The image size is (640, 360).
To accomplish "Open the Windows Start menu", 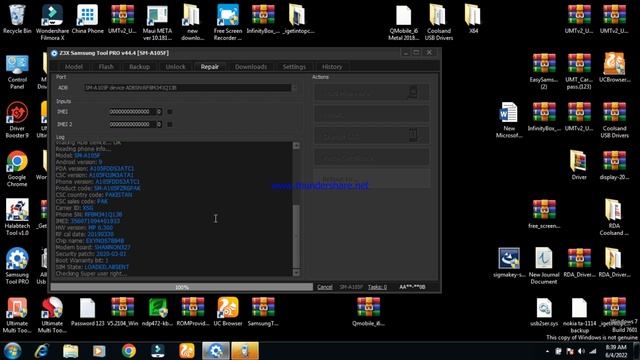I will [x=12, y=351].
